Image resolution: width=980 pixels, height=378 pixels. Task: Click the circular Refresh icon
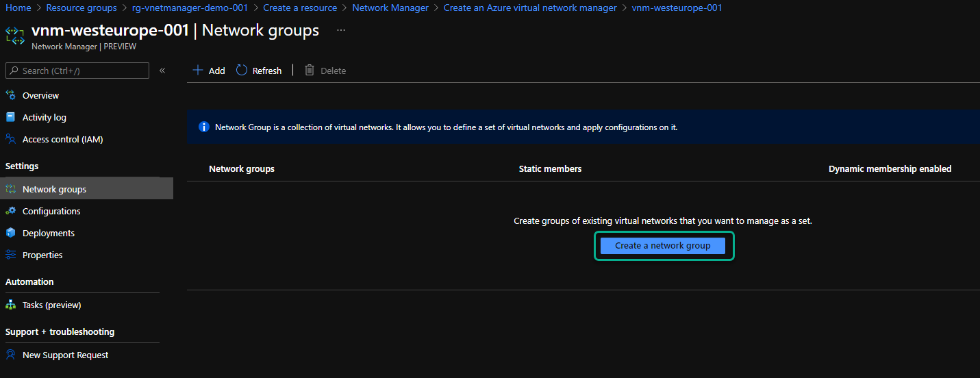(242, 70)
